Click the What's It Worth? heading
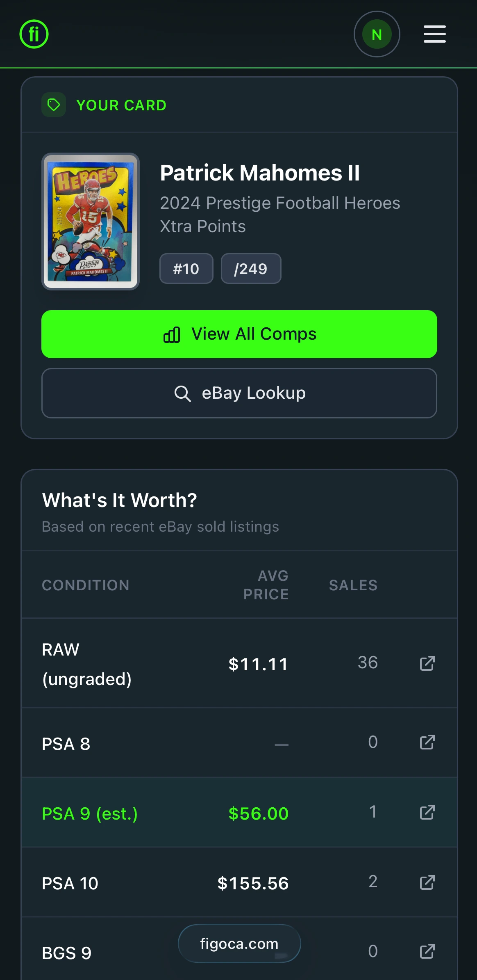The image size is (477, 980). (x=119, y=500)
